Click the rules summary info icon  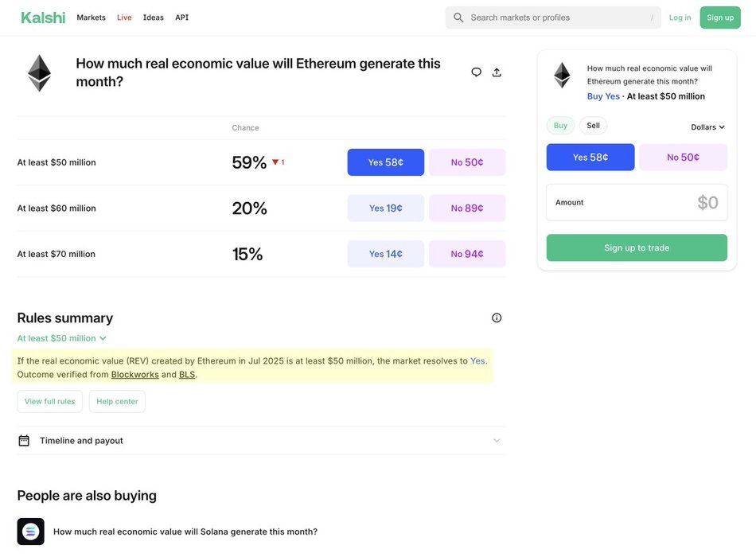point(497,317)
